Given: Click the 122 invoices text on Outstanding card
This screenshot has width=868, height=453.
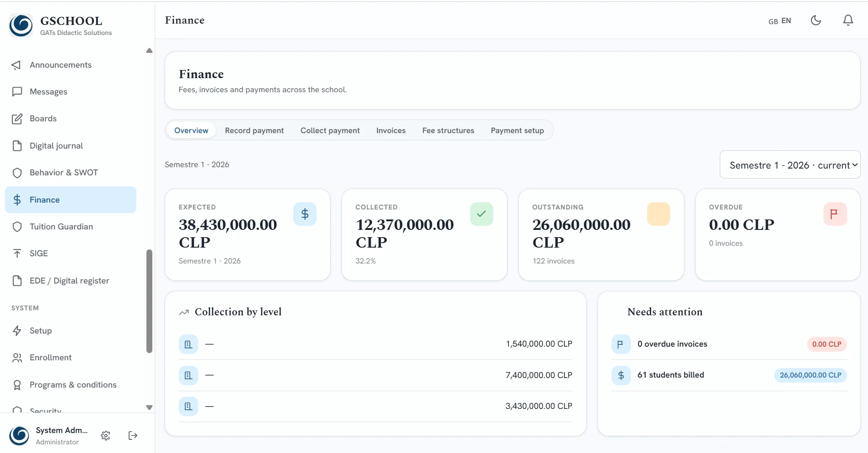Looking at the screenshot, I should tap(553, 261).
